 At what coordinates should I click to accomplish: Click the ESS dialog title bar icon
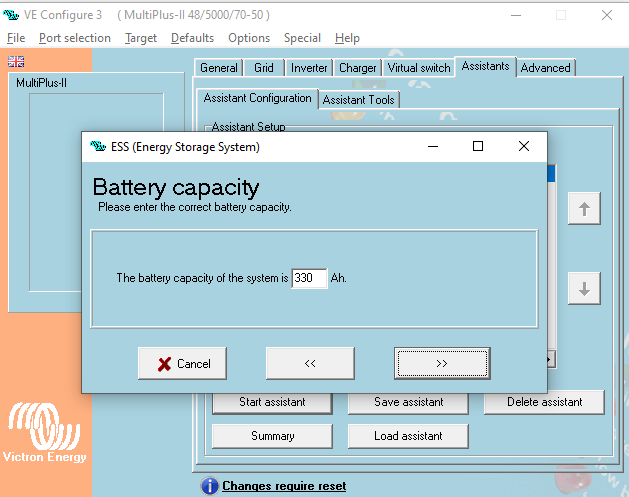(x=97, y=147)
